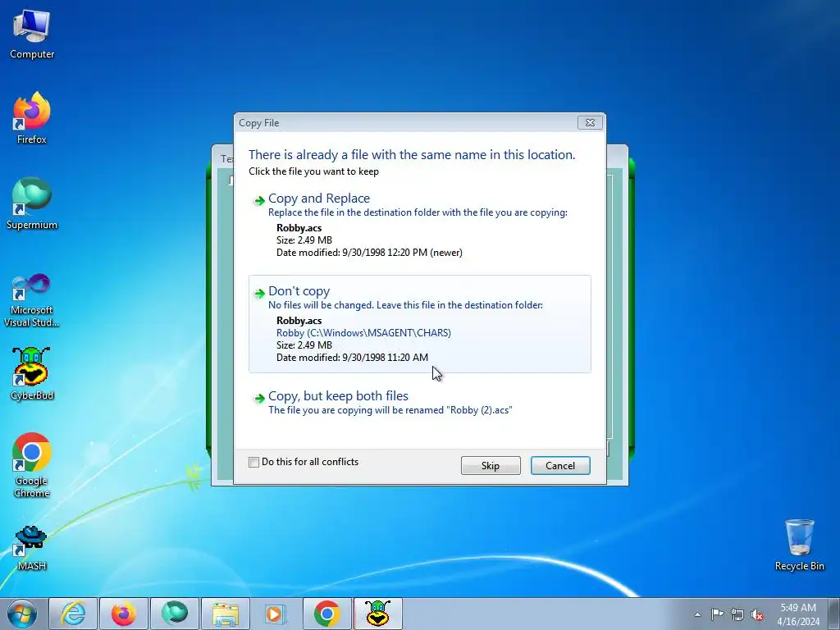Select the Google Chrome desktop shortcut
840x630 pixels.
[32, 465]
